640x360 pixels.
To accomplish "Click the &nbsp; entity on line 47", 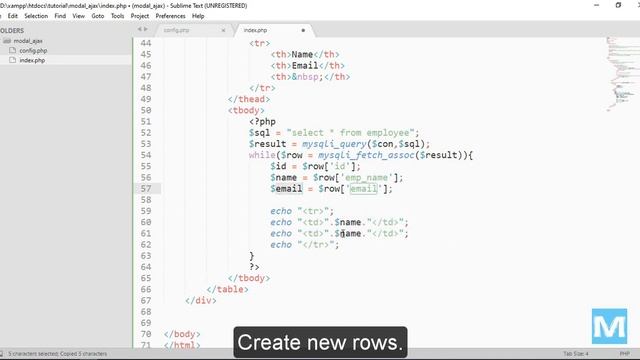I will [x=307, y=77].
